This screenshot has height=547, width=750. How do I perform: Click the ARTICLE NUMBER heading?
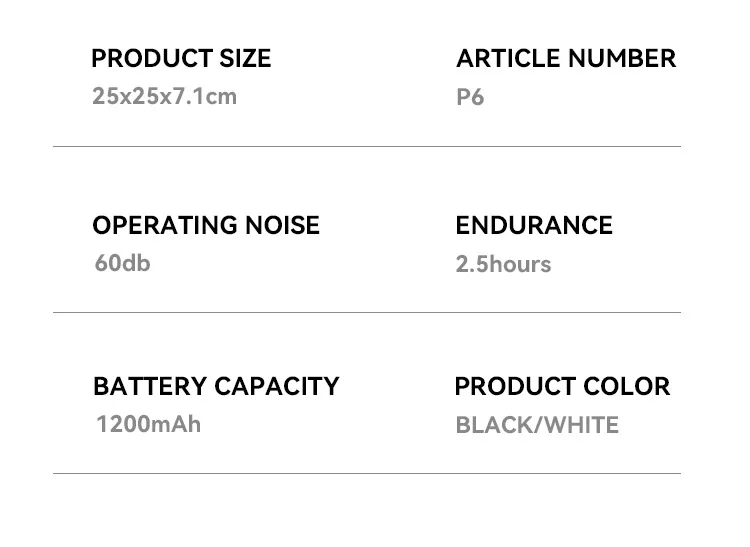coord(566,59)
